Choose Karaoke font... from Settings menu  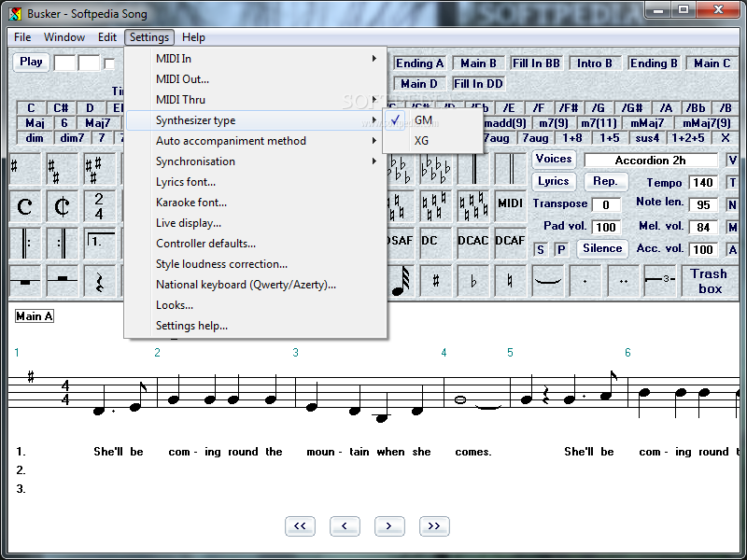click(x=191, y=203)
